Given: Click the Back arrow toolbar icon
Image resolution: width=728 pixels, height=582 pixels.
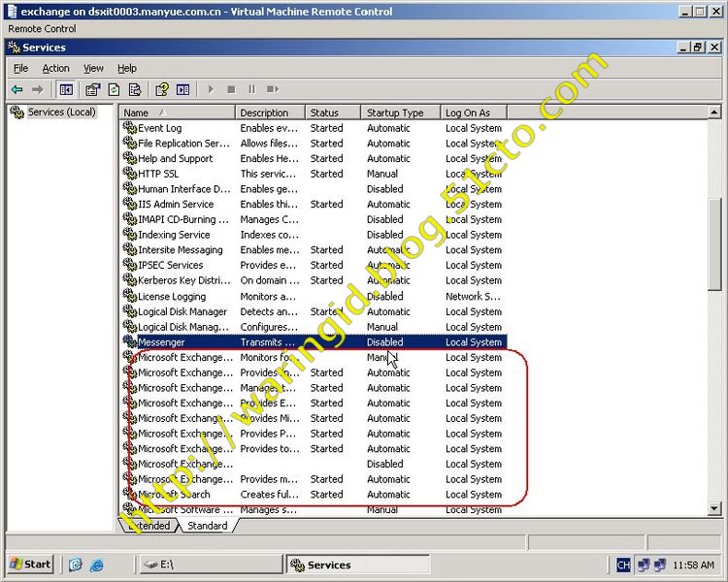Looking at the screenshot, I should (17, 89).
